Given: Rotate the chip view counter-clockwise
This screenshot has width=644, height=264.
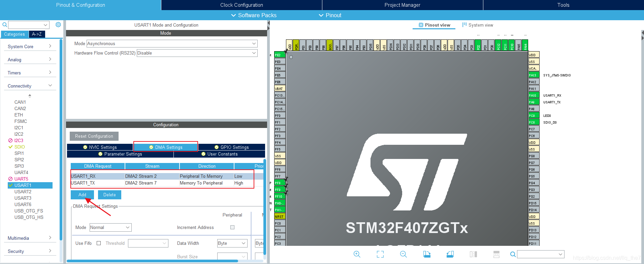Looking at the screenshot, I should (450, 254).
